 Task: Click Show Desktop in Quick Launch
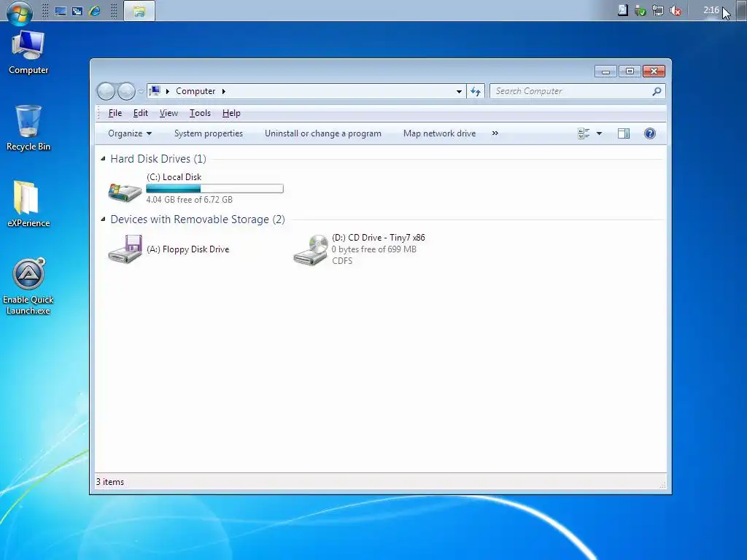[61, 11]
